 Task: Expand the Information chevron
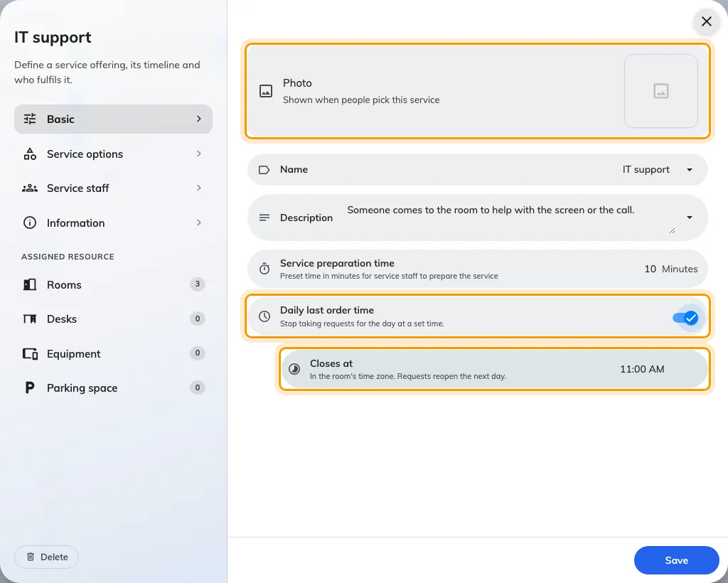coord(199,223)
